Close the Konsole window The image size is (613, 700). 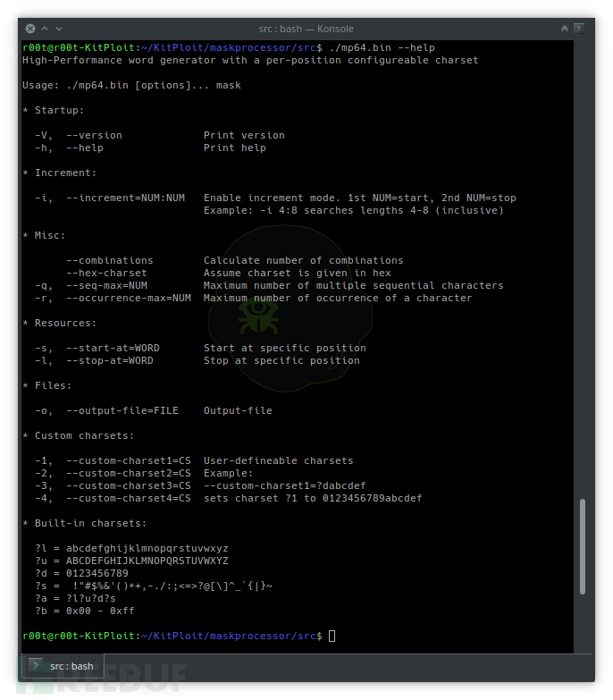(30, 29)
